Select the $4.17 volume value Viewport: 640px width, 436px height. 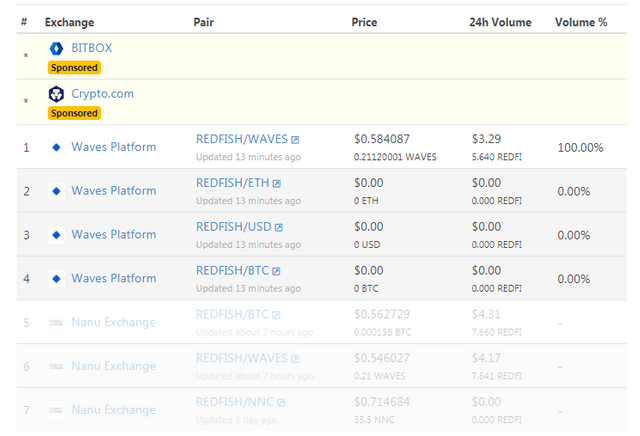pos(486,358)
